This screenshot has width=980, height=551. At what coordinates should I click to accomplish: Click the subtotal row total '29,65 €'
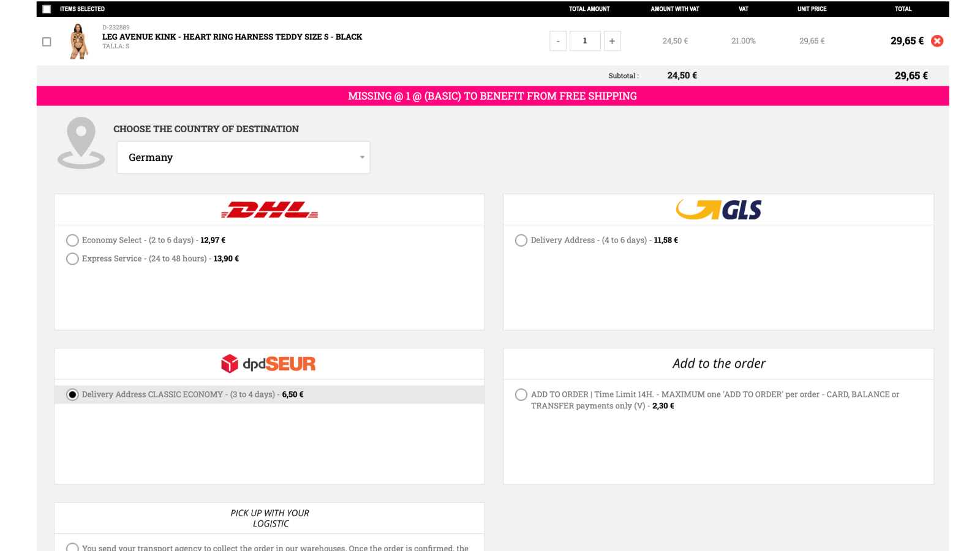tap(911, 76)
